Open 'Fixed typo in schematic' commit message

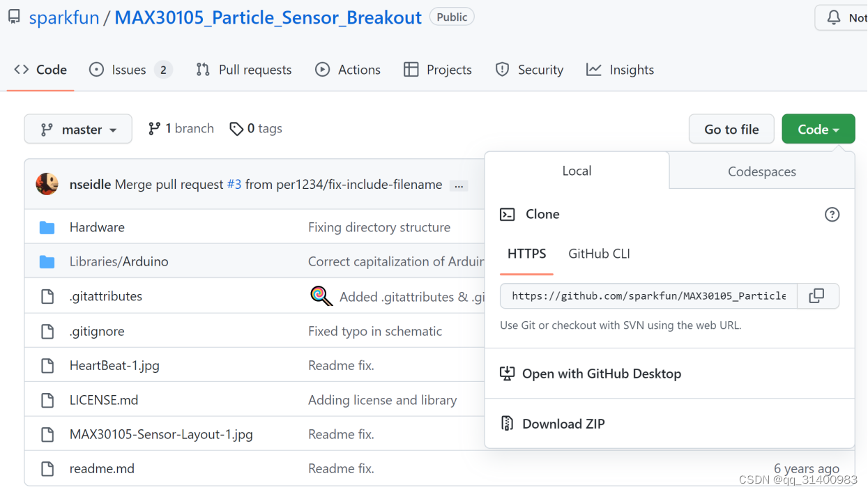pyautogui.click(x=375, y=331)
